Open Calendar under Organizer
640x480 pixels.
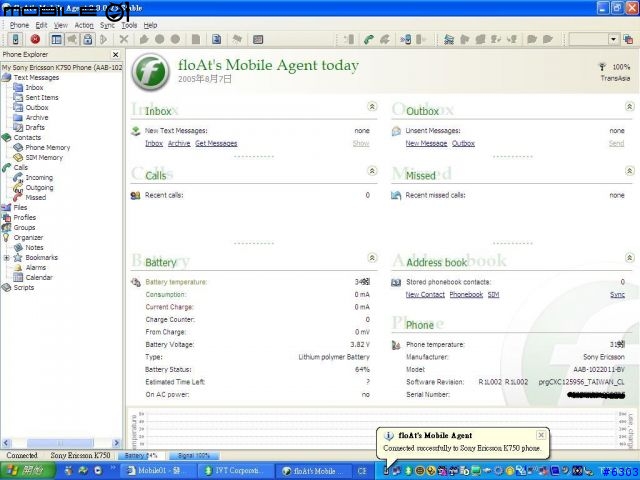point(39,278)
